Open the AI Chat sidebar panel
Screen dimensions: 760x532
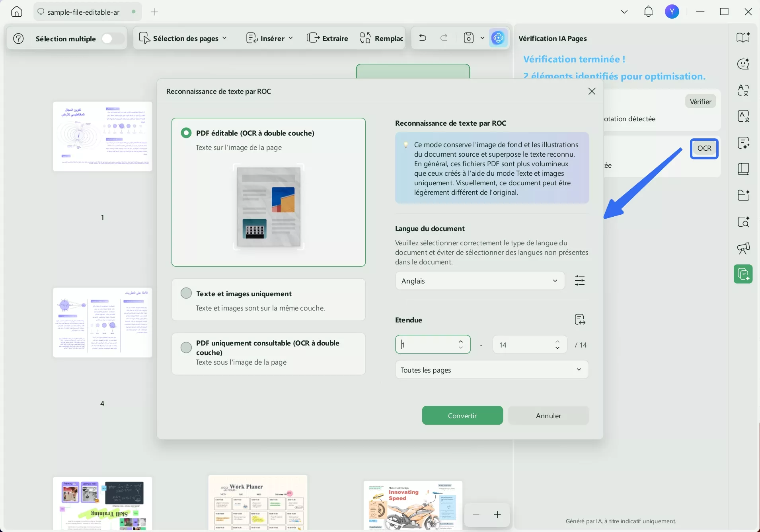click(743, 64)
